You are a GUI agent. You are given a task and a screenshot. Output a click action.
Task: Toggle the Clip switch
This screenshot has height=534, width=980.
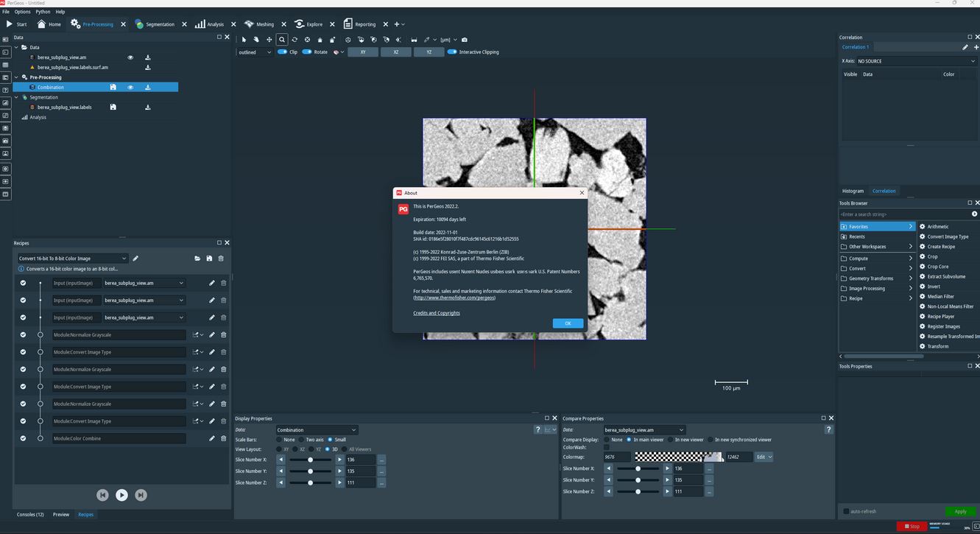[282, 52]
